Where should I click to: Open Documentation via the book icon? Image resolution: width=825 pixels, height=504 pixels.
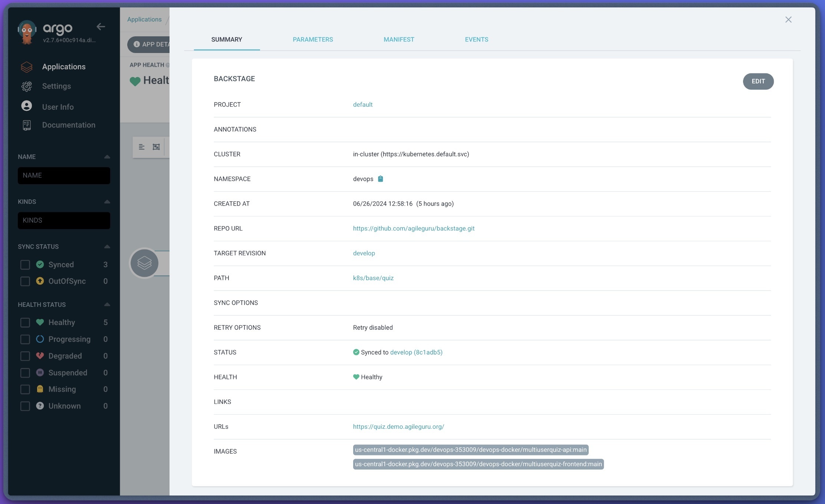27,125
